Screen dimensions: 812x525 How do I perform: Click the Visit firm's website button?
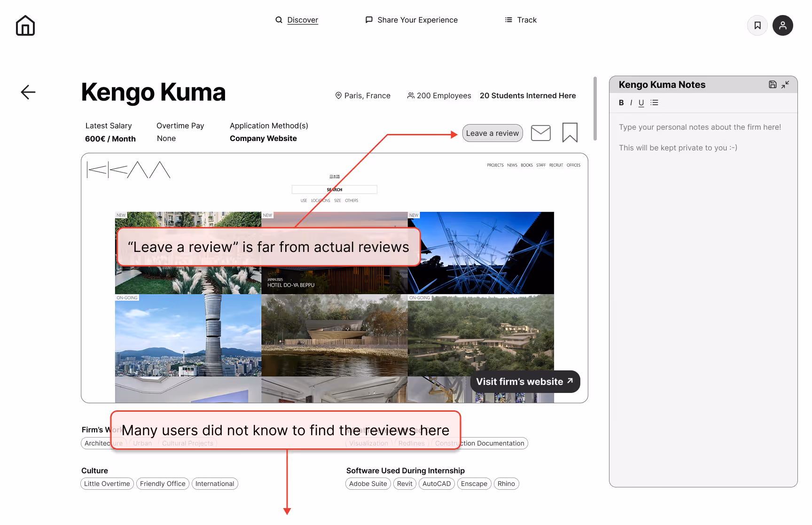point(525,382)
